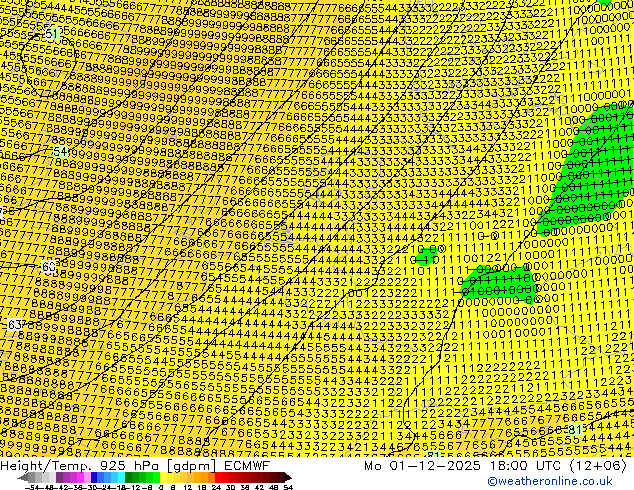Pick the bright red legend swatch above 24
Screen dimensions: 634x490
218,477
